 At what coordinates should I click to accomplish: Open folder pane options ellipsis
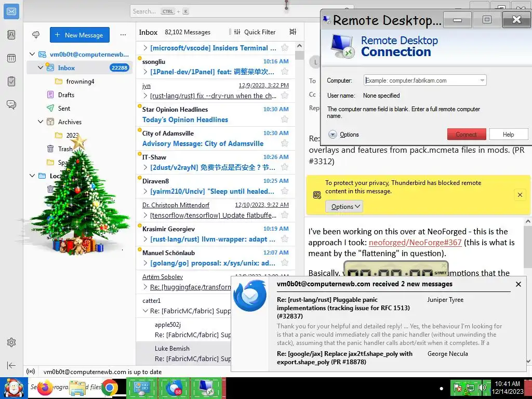[x=123, y=35]
